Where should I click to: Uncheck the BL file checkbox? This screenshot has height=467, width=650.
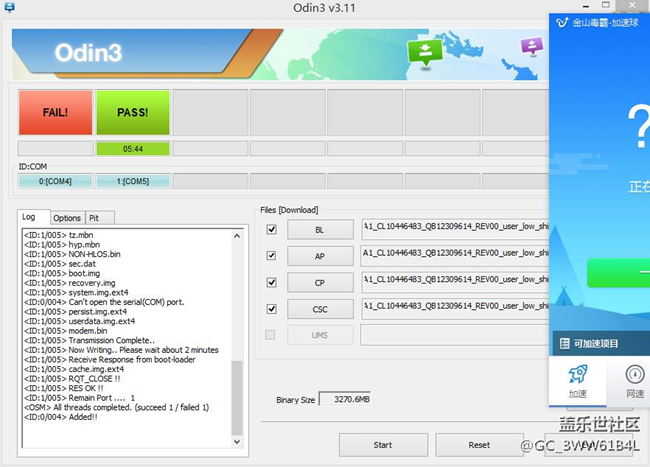click(x=271, y=229)
